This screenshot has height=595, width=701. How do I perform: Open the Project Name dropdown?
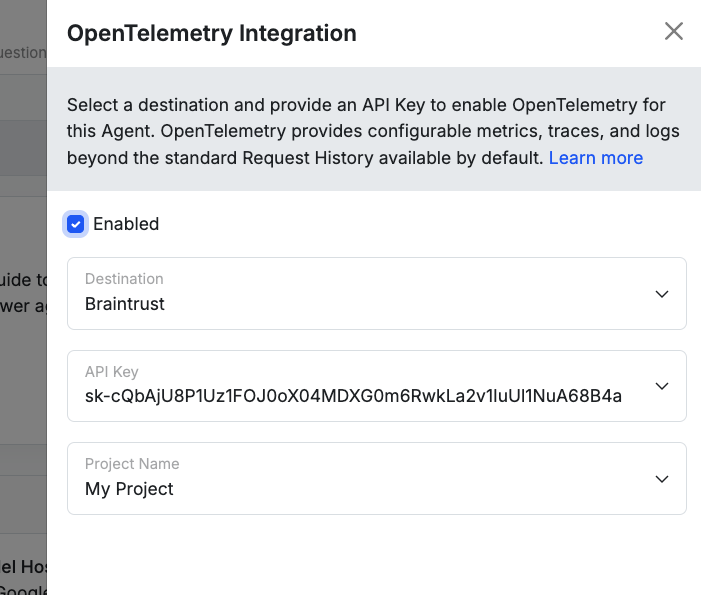[376, 478]
